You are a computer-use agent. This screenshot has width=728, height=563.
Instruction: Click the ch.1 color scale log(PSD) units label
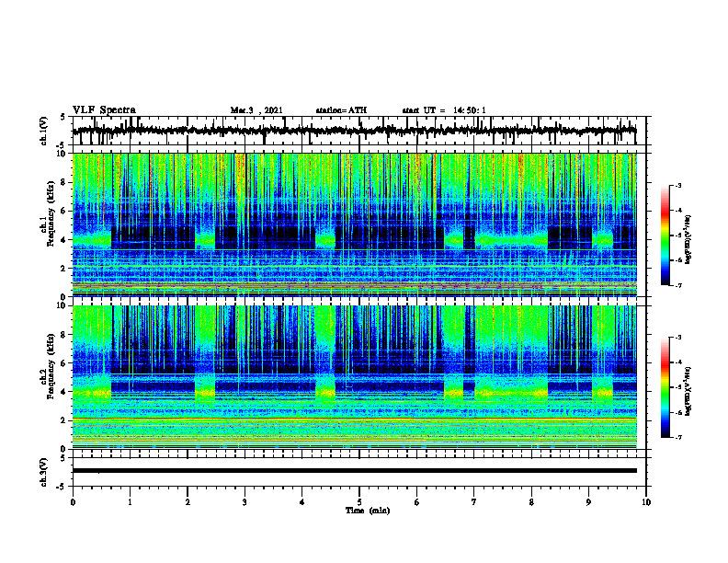coord(688,240)
